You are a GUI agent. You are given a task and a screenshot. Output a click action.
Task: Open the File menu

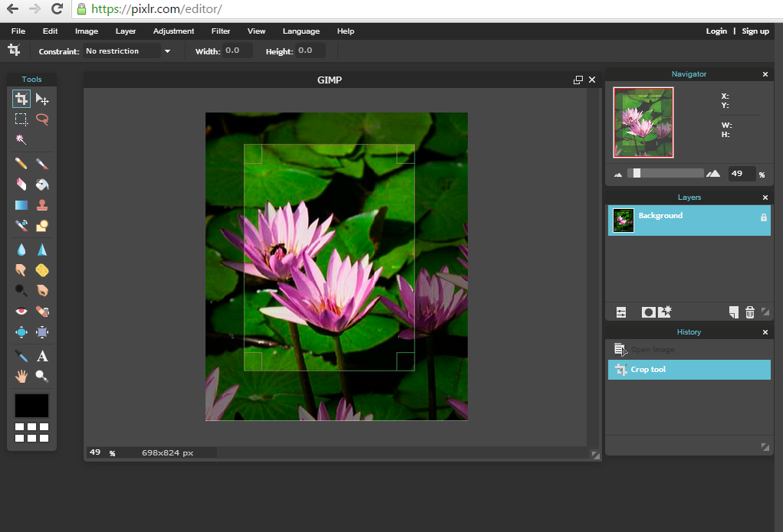[18, 31]
